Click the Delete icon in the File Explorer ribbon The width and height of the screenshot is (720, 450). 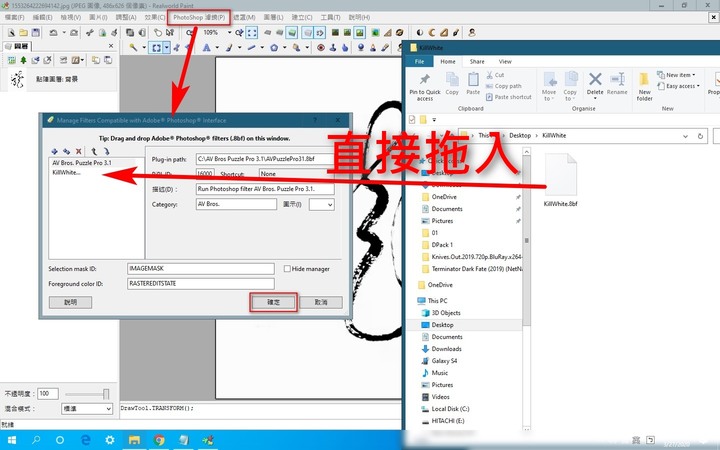coord(595,79)
